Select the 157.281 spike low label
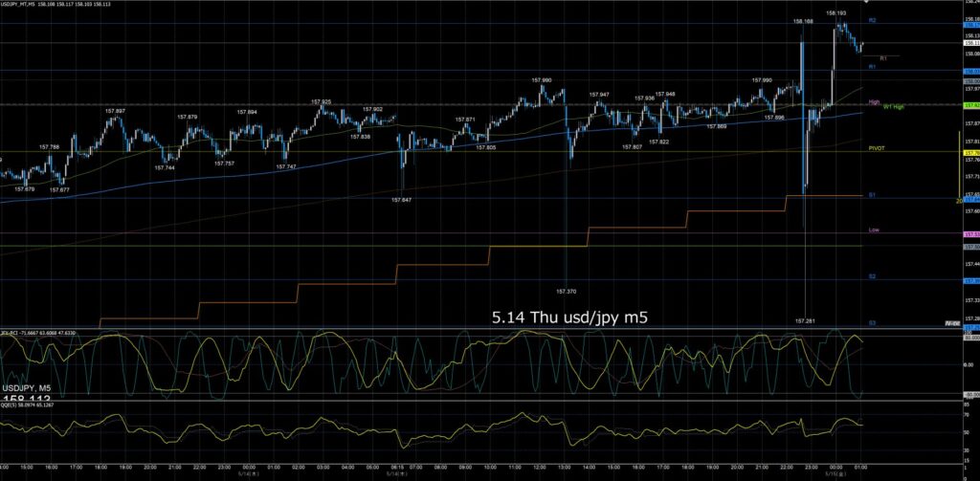 [x=804, y=321]
